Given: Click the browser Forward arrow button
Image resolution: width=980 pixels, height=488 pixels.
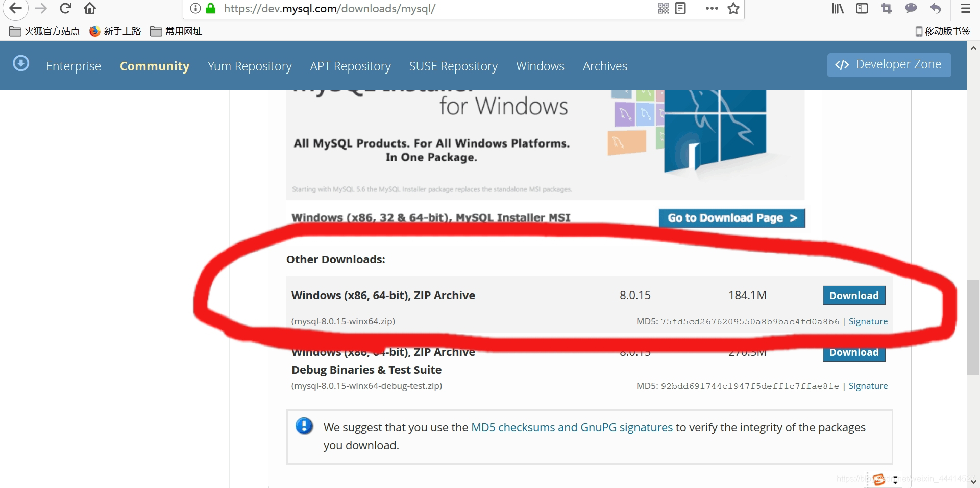Looking at the screenshot, I should (41, 8).
